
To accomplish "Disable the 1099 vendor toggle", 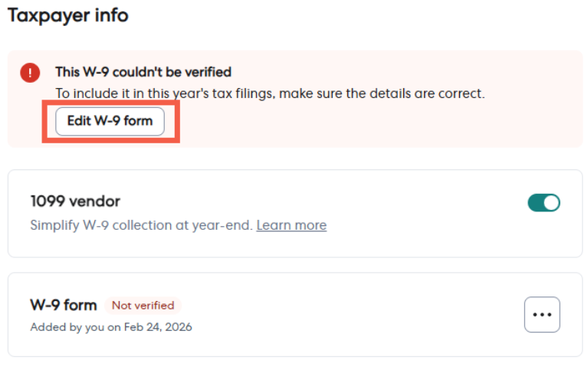I will pos(544,202).
